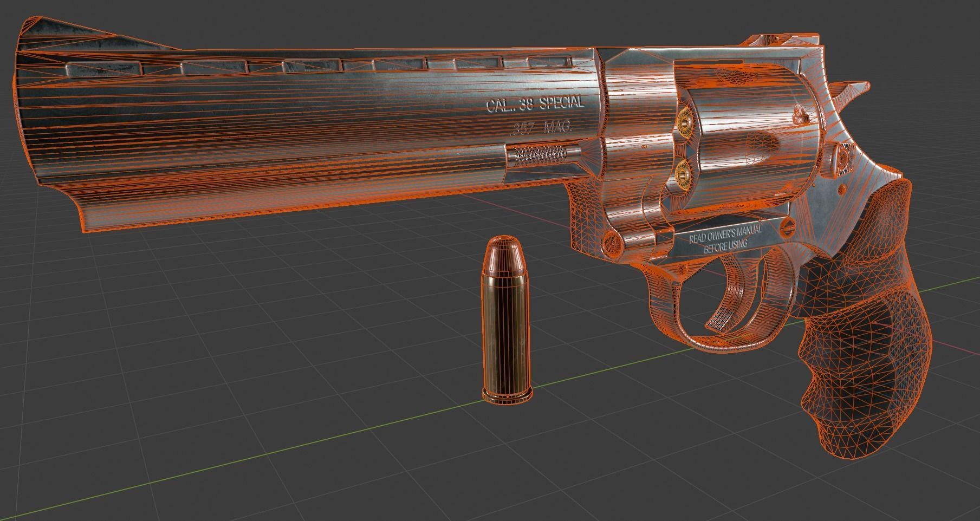980x521 pixels.
Task: Click the 'READ OWNER'S MANUAL' engraving
Action: [725, 235]
